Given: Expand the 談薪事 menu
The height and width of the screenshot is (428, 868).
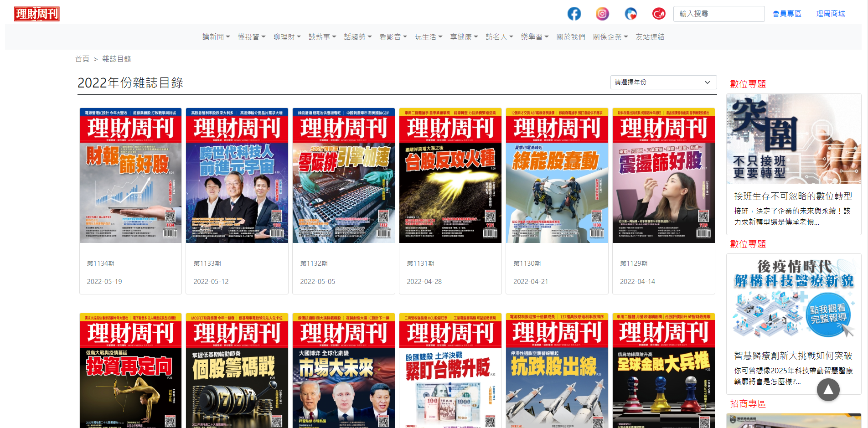Looking at the screenshot, I should [x=322, y=37].
